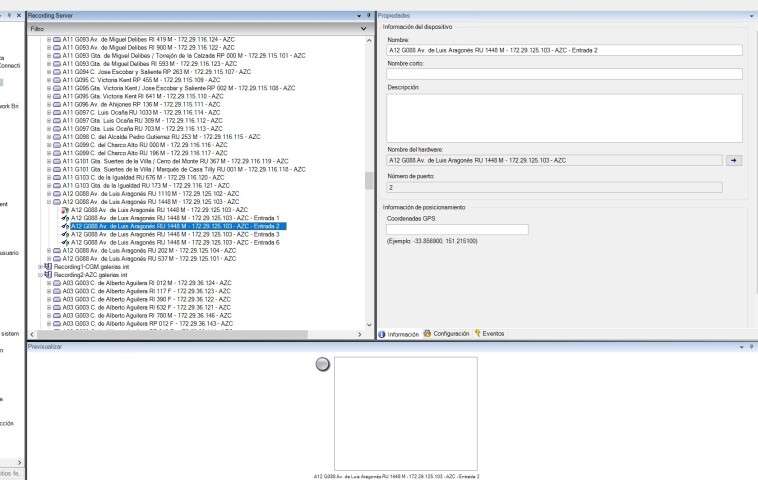The image size is (758, 480).
Task: Expand the Filtro dropdown chevron
Action: (365, 29)
